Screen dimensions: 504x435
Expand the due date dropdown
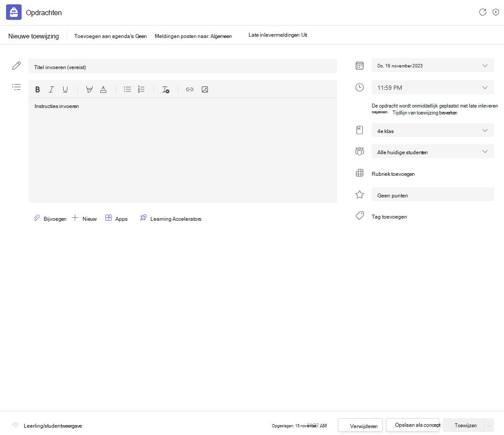pos(433,66)
